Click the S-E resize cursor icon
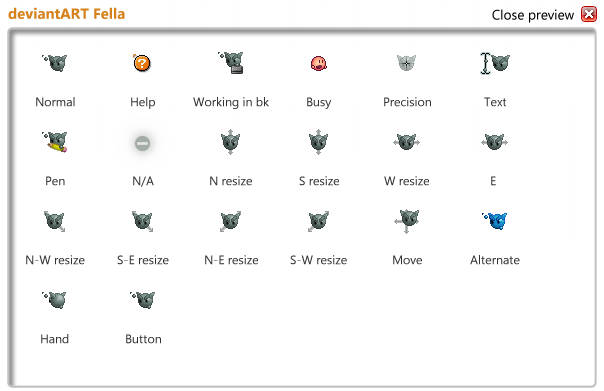 [143, 221]
